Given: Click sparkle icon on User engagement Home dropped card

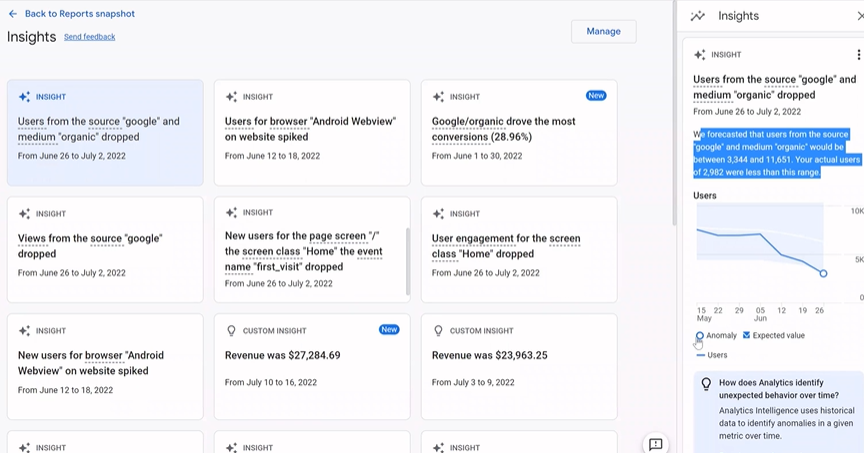Looking at the screenshot, I should pyautogui.click(x=438, y=214).
